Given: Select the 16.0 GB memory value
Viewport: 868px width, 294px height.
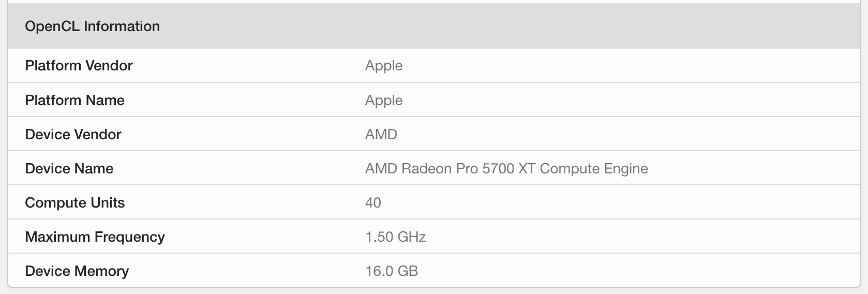Looking at the screenshot, I should coord(392,271).
